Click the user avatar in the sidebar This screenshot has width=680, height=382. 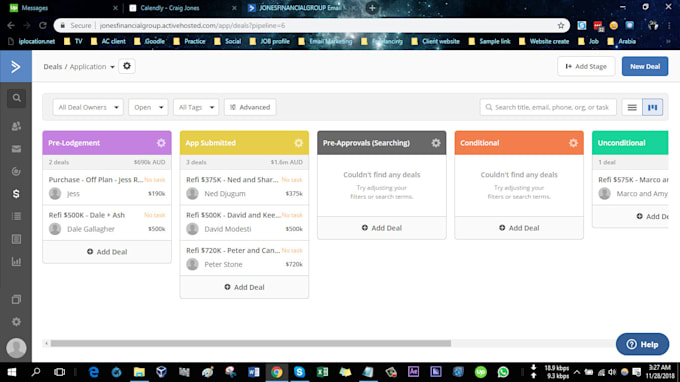tap(16, 348)
